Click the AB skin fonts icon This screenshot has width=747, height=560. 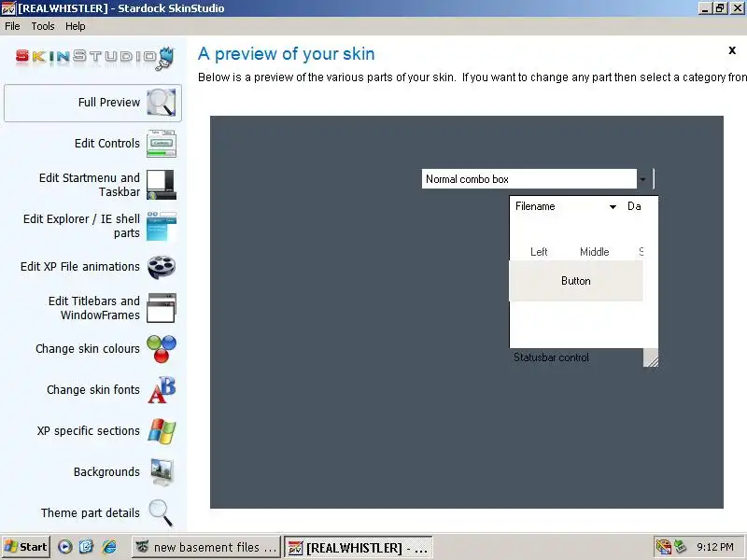161,390
